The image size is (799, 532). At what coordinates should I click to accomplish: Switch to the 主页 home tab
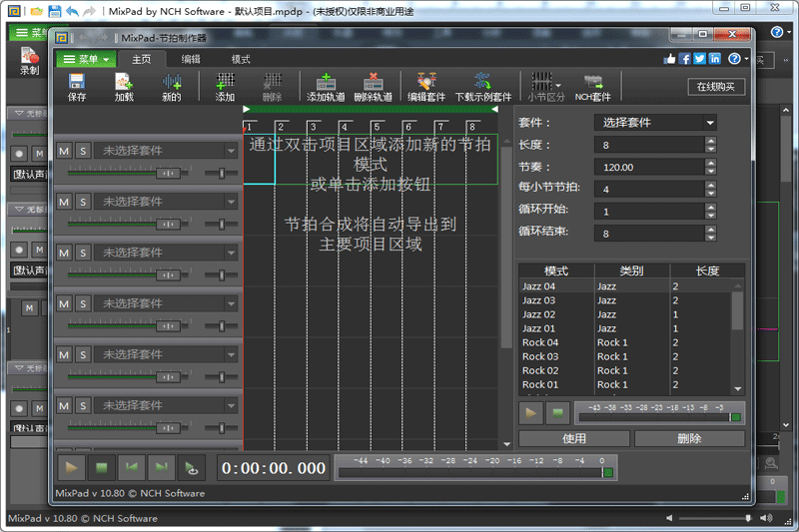(x=141, y=59)
